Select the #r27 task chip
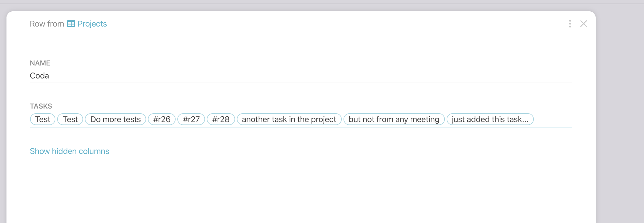 click(x=191, y=119)
